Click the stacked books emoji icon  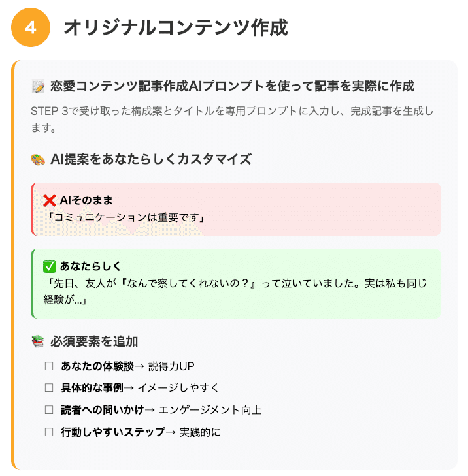[x=38, y=341]
